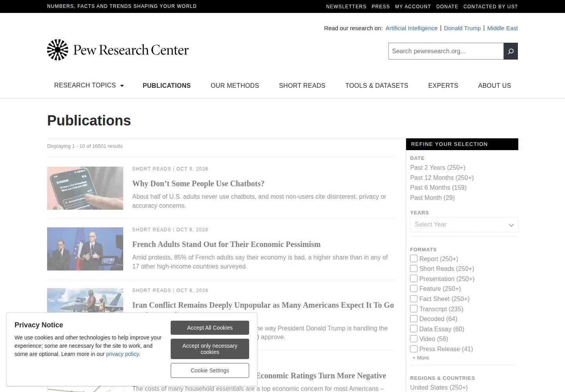Focus the Search pewresearch.org field
The width and height of the screenshot is (565, 392).
click(446, 51)
